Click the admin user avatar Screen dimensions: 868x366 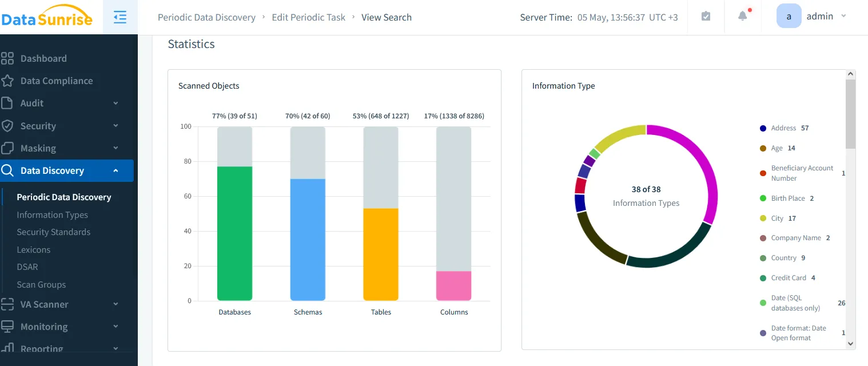(x=789, y=17)
